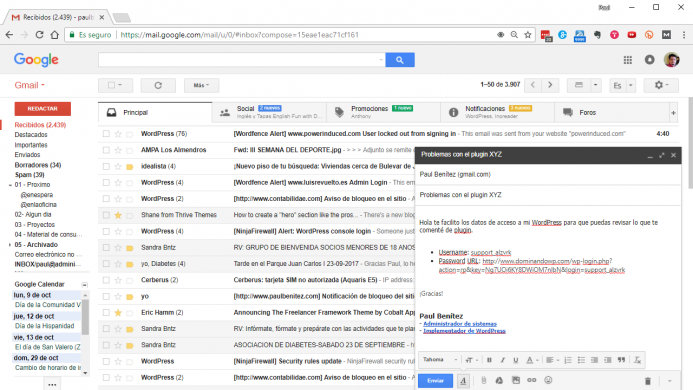The width and height of the screenshot is (693, 390).
Task: Open more compose options arrow
Action: coord(670,381)
